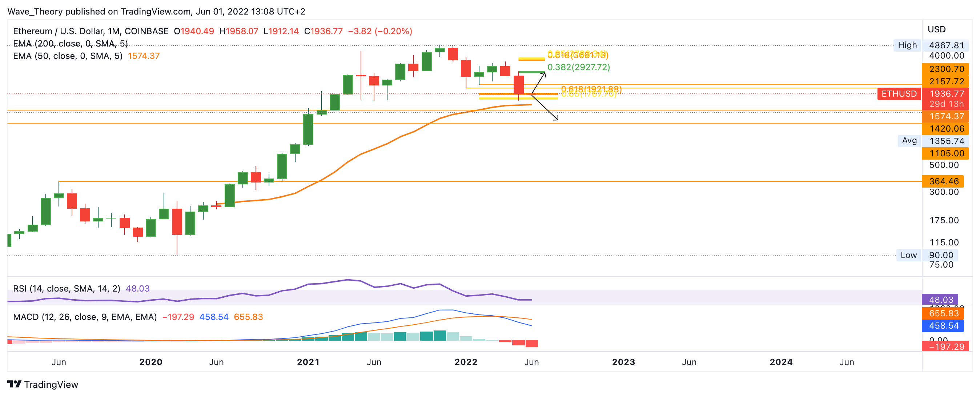Click the purple 48.03 RSI value tag
The height and width of the screenshot is (397, 980).
click(x=940, y=300)
